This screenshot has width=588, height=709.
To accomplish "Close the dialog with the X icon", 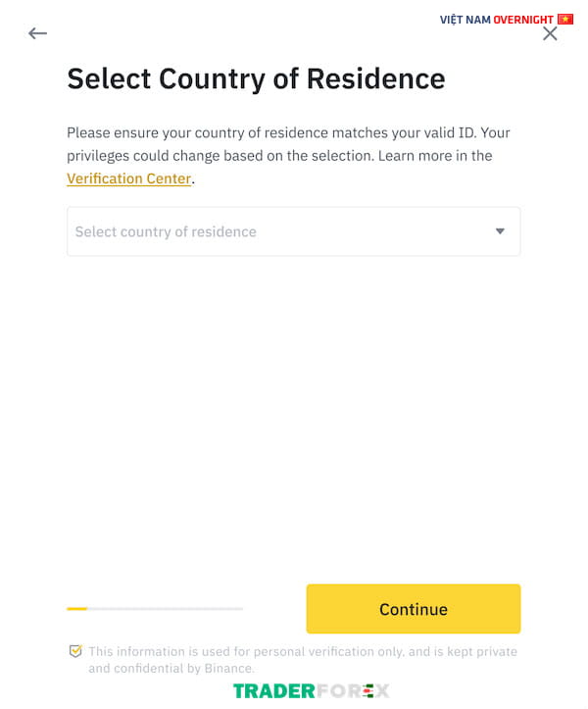I will 550,33.
